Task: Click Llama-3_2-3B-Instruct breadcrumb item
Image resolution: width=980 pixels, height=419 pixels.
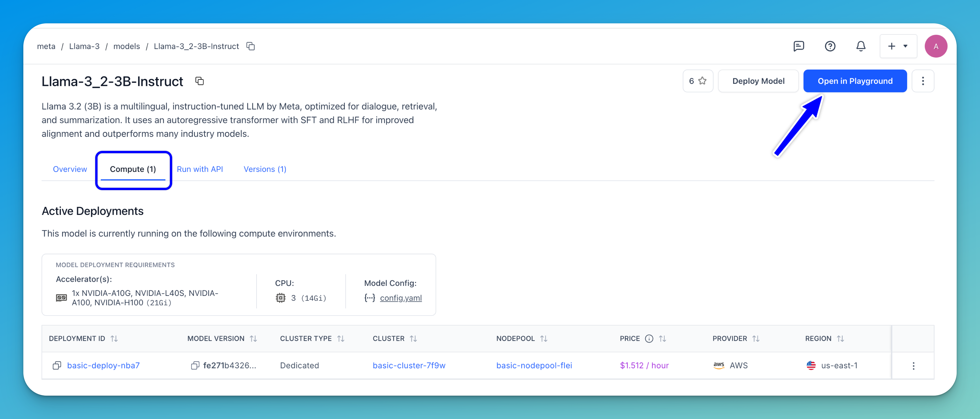Action: pyautogui.click(x=196, y=46)
